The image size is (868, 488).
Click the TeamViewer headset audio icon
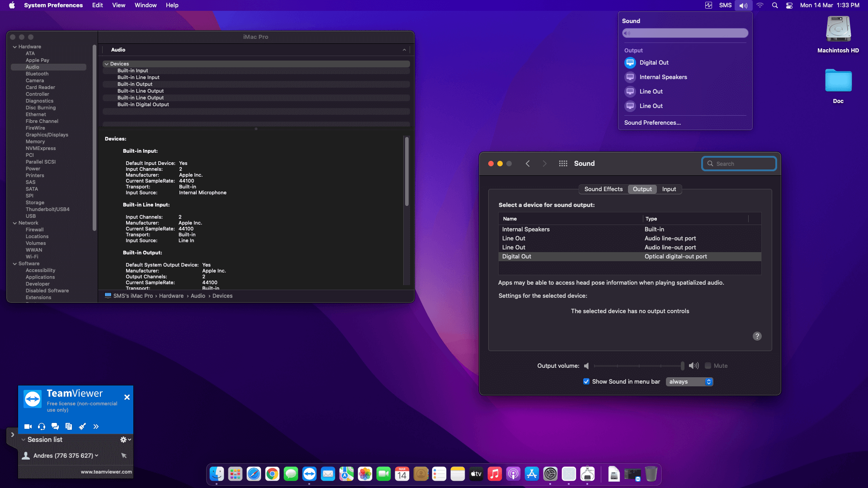pyautogui.click(x=42, y=426)
